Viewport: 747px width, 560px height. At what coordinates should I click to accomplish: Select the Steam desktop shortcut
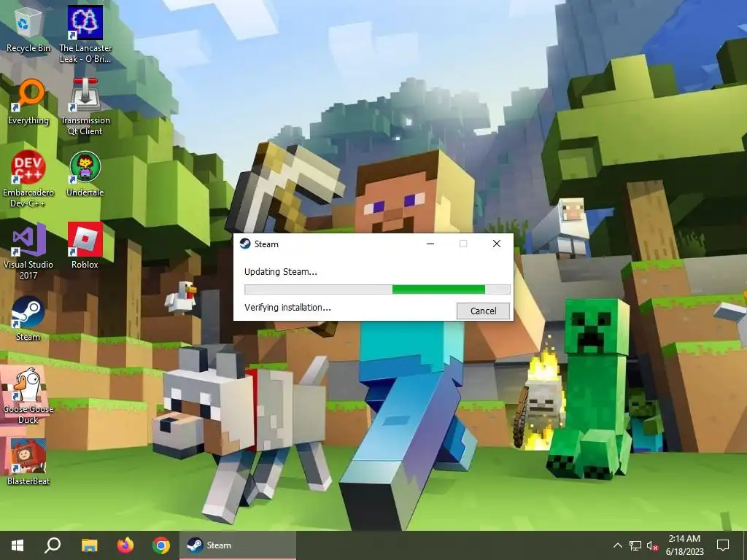[28, 319]
